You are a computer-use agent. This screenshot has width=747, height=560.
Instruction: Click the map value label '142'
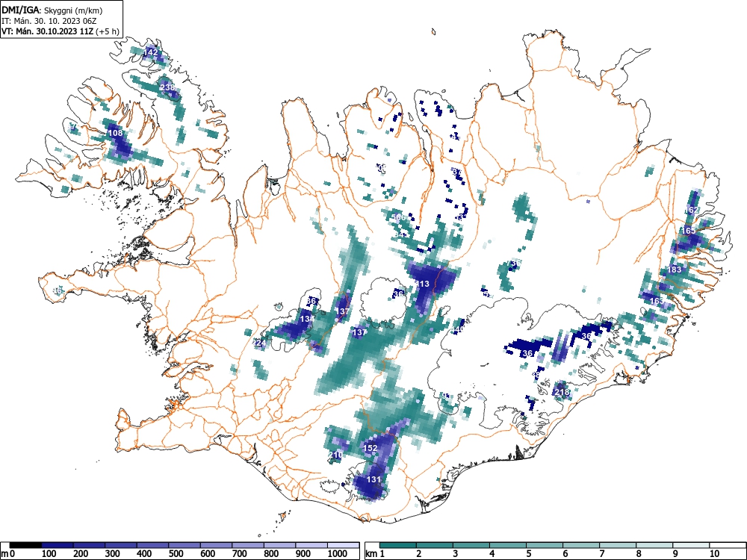click(x=151, y=52)
